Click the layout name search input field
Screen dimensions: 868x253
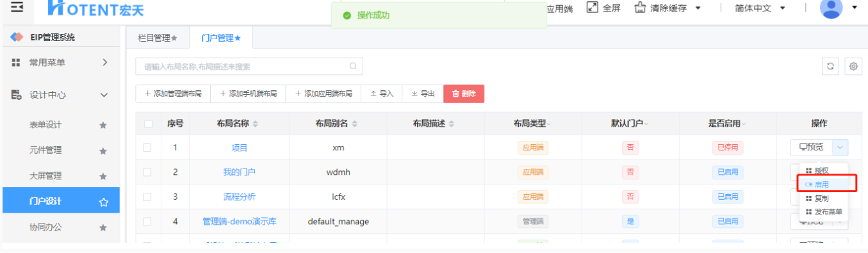249,66
